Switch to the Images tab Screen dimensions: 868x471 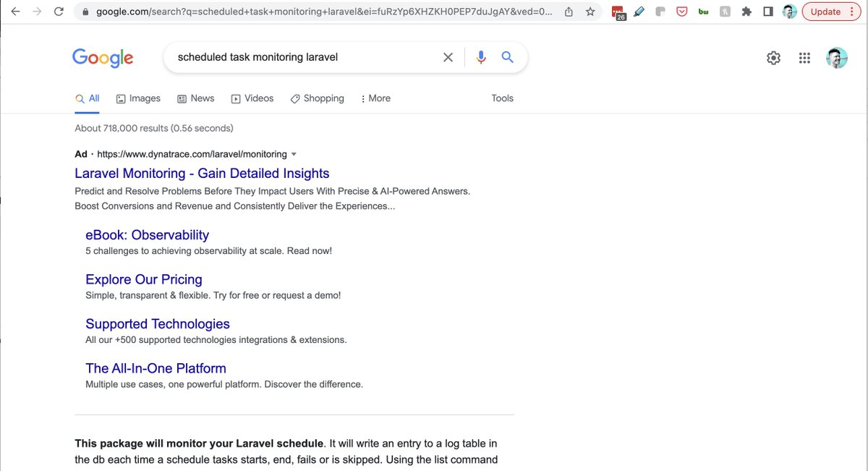[139, 98]
